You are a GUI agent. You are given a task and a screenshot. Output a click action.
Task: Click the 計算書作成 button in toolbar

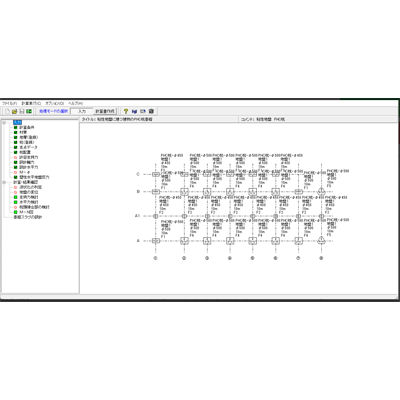[x=105, y=111]
